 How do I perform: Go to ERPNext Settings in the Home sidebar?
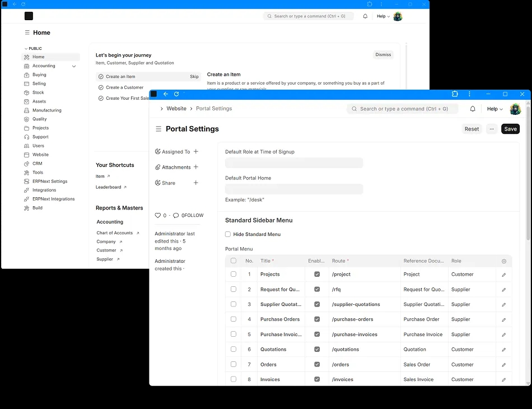click(x=50, y=182)
